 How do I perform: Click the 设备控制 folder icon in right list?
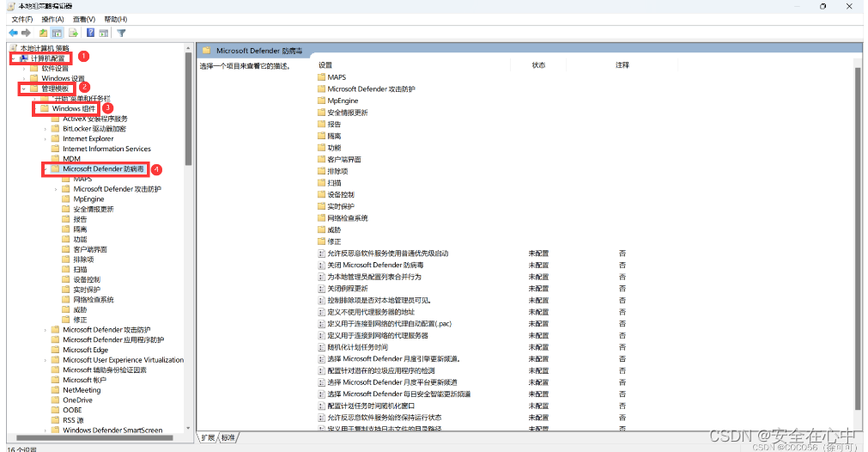(322, 194)
